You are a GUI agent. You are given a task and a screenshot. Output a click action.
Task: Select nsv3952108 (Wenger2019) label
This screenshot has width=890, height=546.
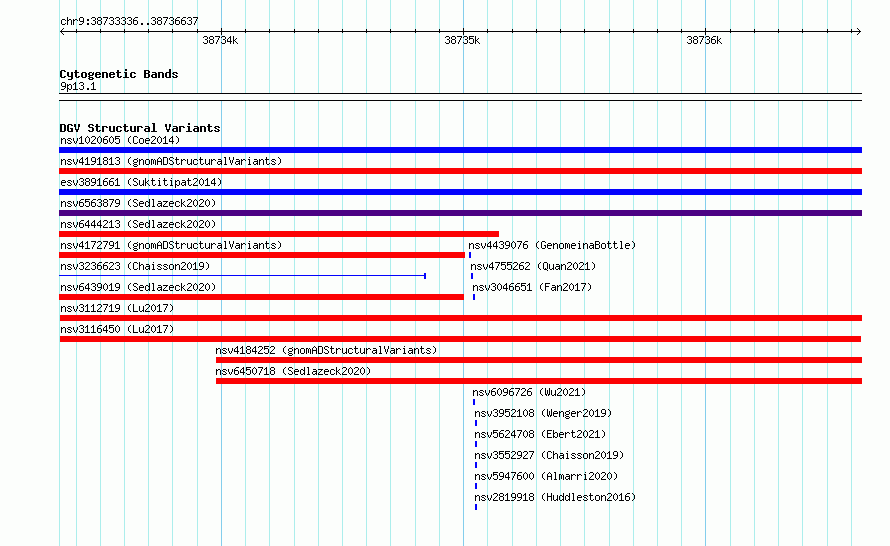(543, 413)
